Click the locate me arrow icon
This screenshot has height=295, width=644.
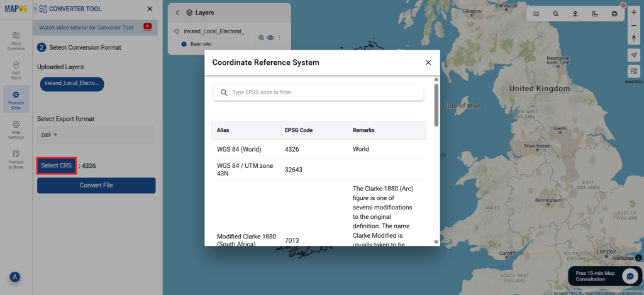click(633, 55)
